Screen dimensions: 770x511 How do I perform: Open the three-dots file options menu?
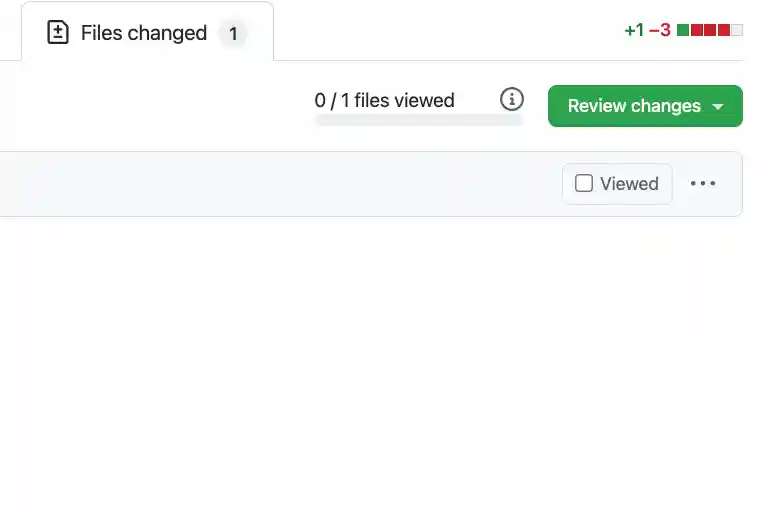[x=703, y=184]
